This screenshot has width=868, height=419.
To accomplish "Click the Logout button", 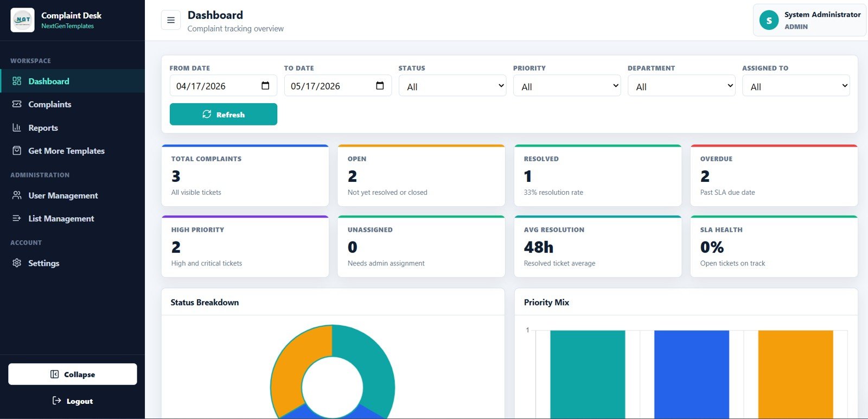I will pos(73,401).
